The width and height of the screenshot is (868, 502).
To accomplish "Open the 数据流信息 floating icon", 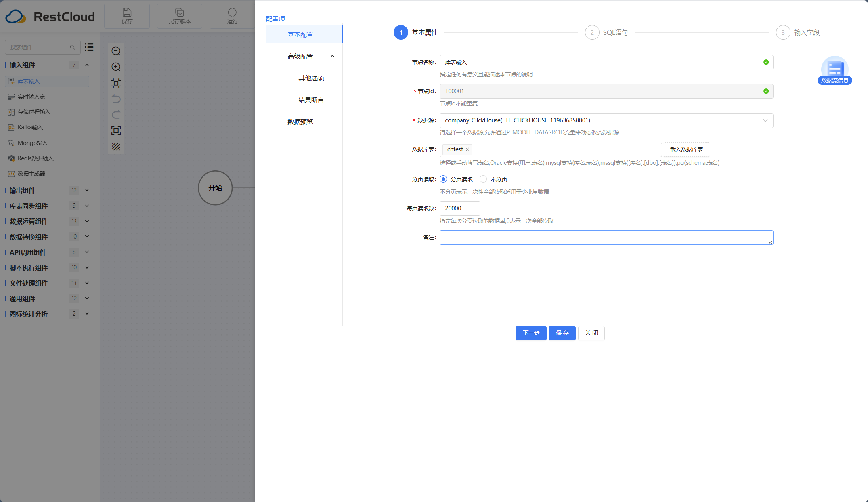I will click(834, 70).
